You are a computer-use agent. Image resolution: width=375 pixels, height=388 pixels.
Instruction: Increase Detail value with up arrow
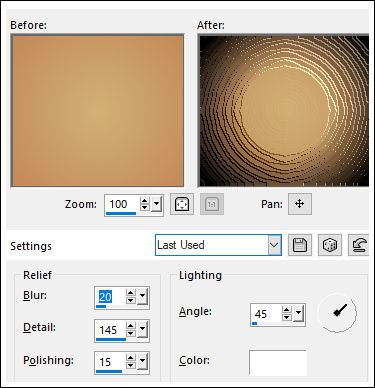click(131, 326)
